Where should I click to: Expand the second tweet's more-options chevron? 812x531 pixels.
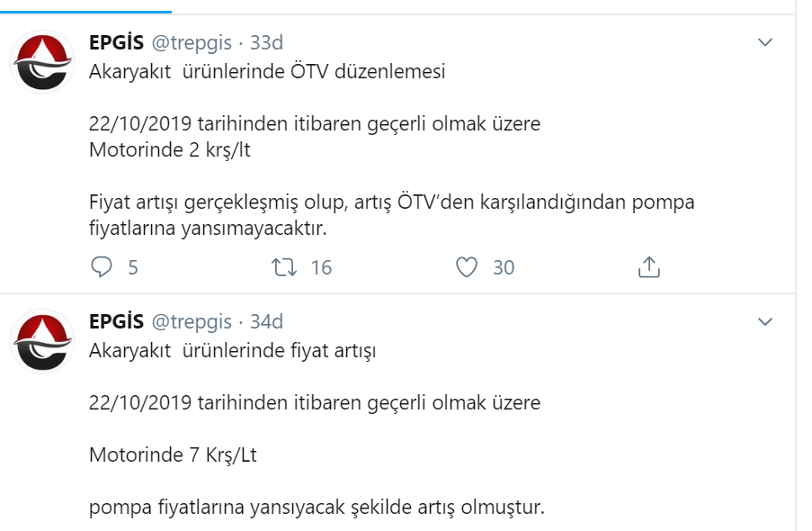[x=765, y=322]
